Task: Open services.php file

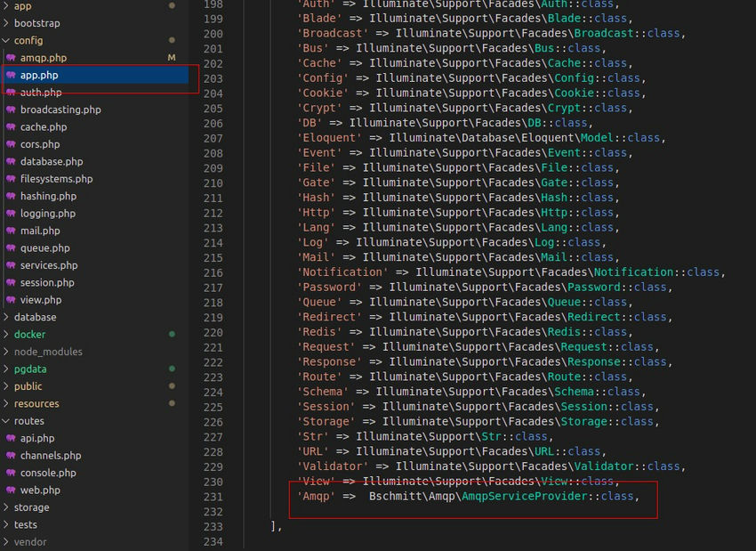Action: (x=49, y=265)
